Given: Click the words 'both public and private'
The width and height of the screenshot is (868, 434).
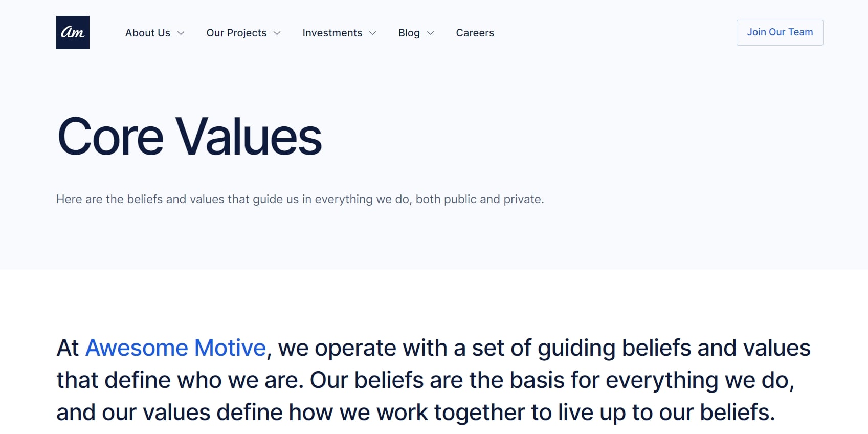Looking at the screenshot, I should click(479, 199).
